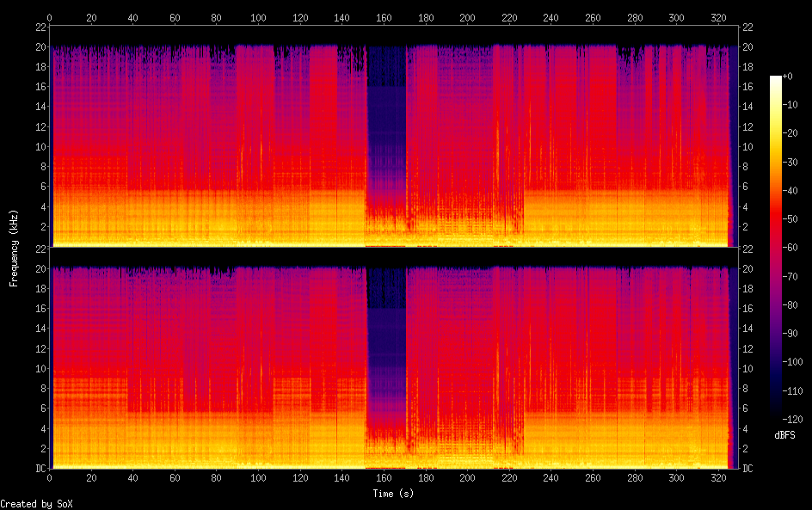Click the 200 tick on the top time axis
This screenshot has height=510, width=812.
pos(467,17)
